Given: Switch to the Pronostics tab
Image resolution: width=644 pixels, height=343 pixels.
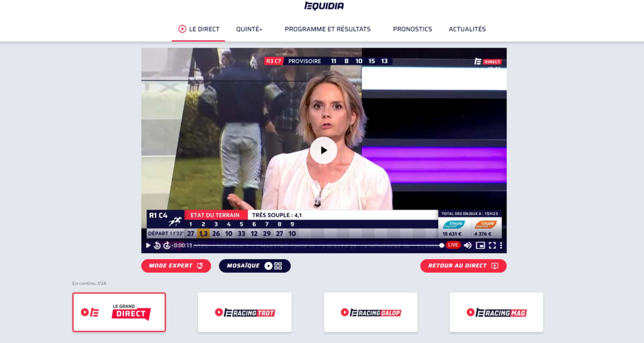Looking at the screenshot, I should pyautogui.click(x=412, y=29).
